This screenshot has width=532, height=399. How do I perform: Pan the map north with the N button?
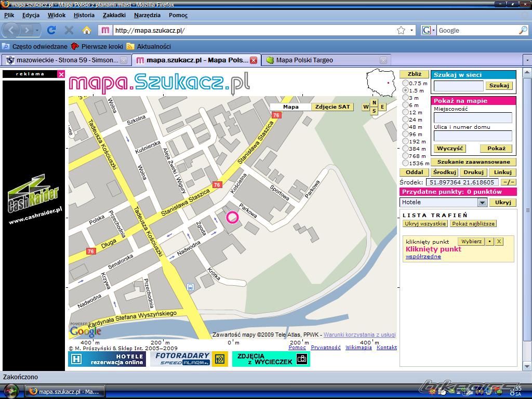[x=374, y=103]
